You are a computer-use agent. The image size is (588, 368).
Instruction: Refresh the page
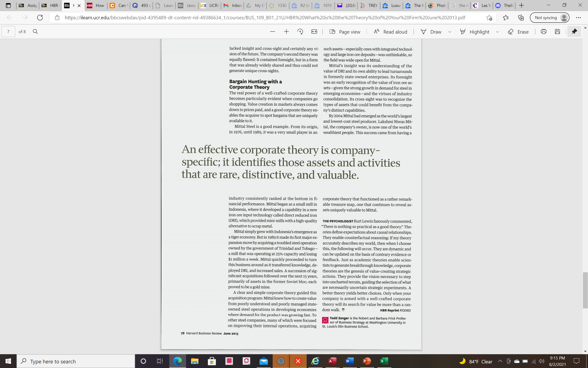pyautogui.click(x=40, y=17)
